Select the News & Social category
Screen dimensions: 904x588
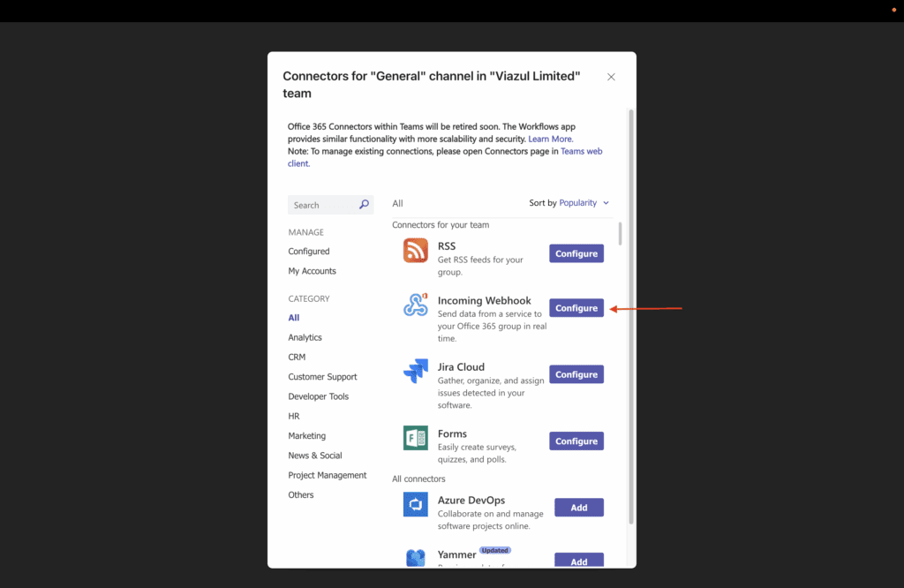pyautogui.click(x=315, y=456)
